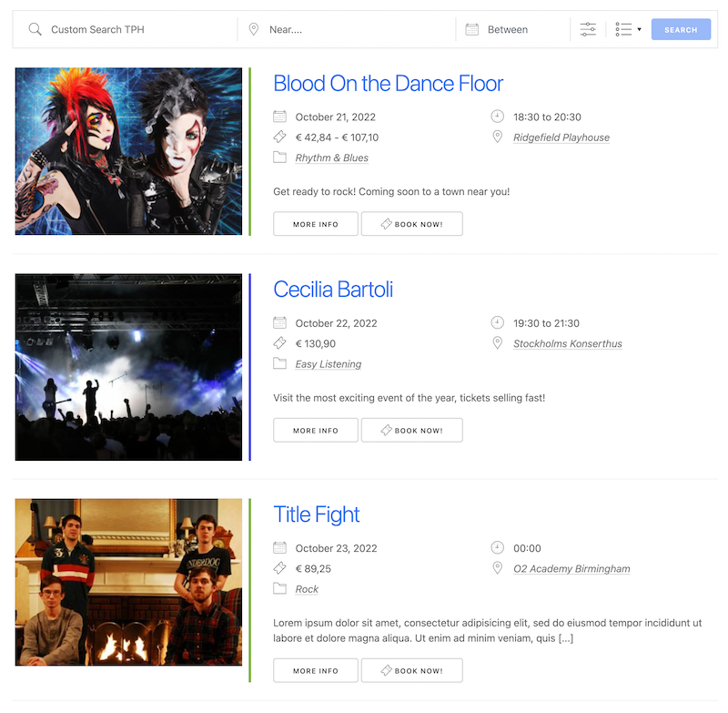Open the Between date range picker
Viewport: 728px width, 713px height.
coord(523,30)
